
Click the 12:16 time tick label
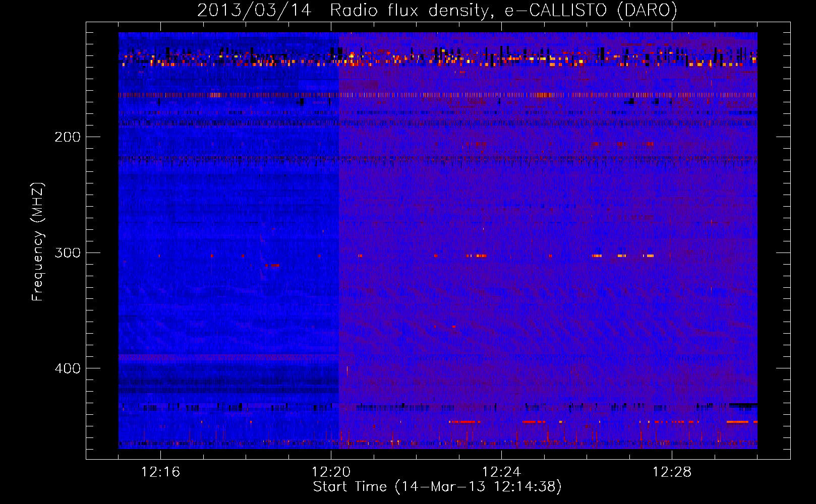tap(160, 472)
